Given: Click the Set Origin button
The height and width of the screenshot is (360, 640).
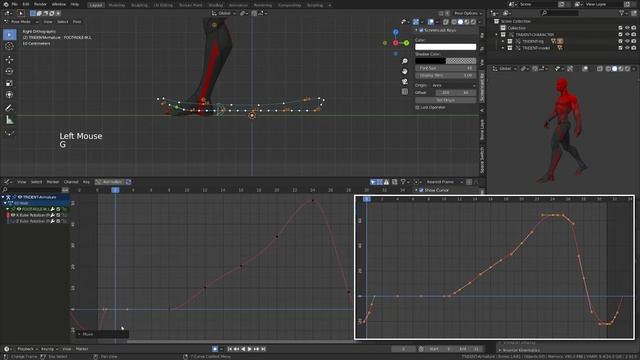Looking at the screenshot, I should [x=445, y=100].
